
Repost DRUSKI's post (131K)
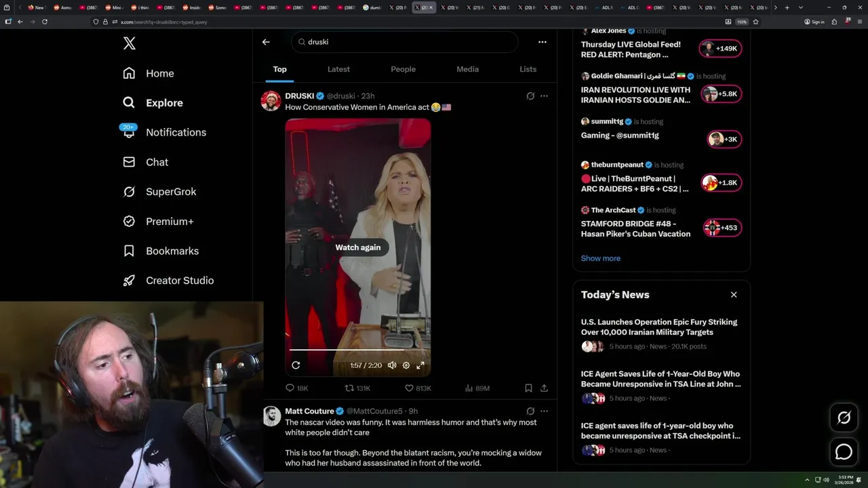[357, 388]
